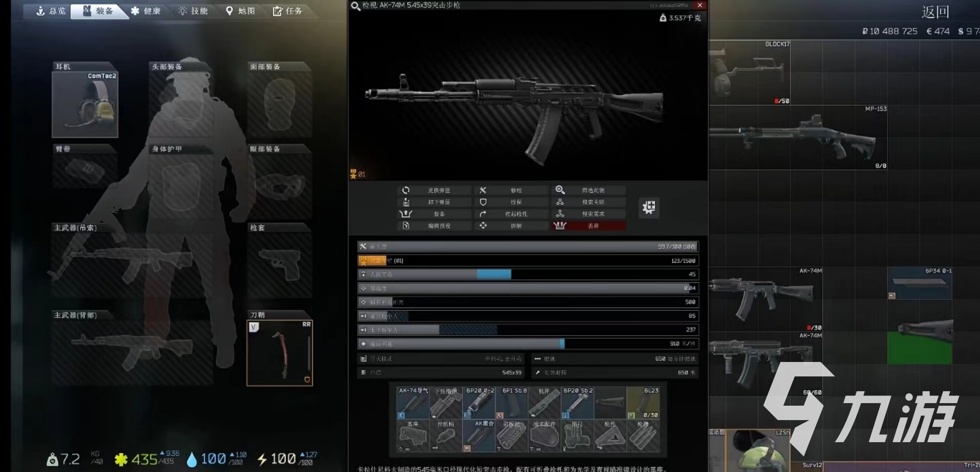
Task: Click 收起枪托 fold stock action
Action: 511,214
